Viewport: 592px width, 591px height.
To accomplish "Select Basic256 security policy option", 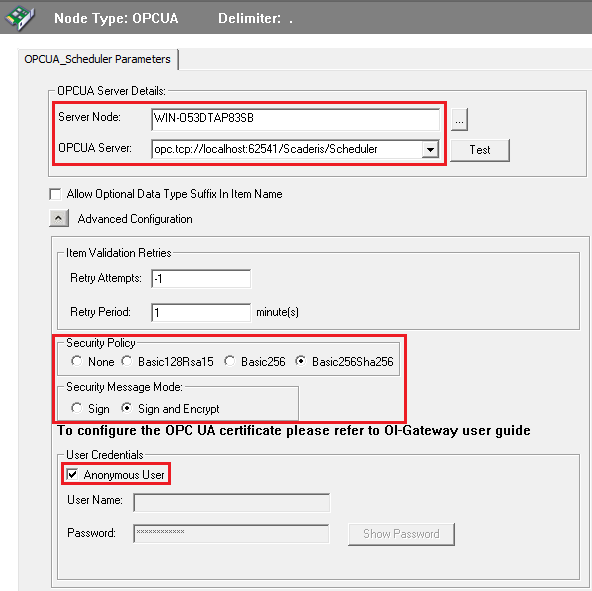I will 230,361.
